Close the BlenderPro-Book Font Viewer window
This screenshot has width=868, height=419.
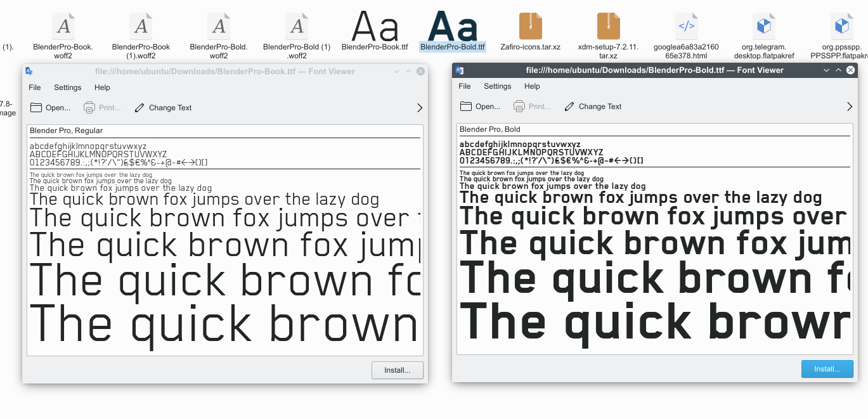coord(420,72)
